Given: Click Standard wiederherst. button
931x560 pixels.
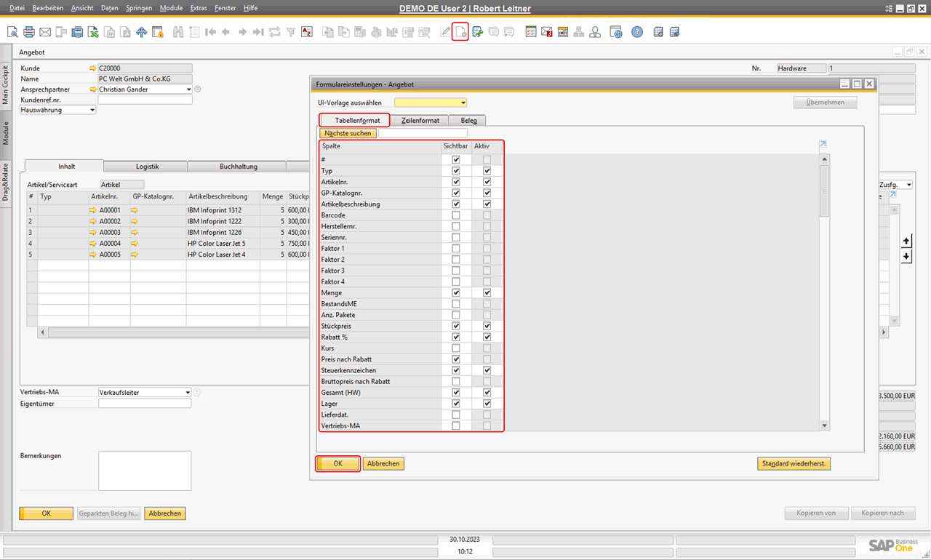Looking at the screenshot, I should coord(794,463).
